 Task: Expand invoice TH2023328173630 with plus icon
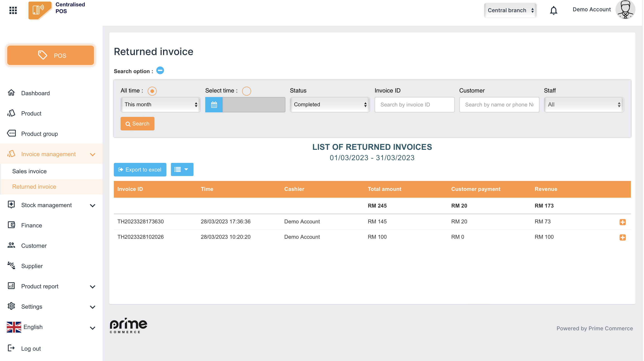tap(622, 222)
